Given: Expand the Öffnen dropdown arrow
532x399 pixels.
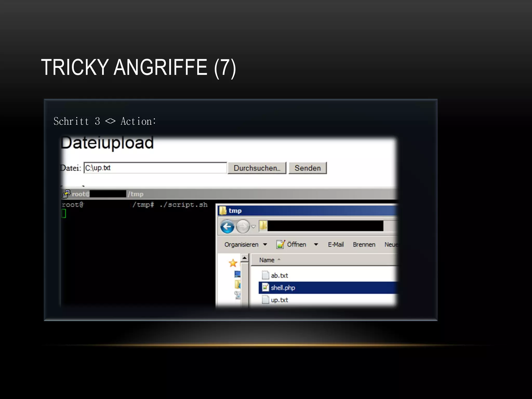Looking at the screenshot, I should (316, 244).
